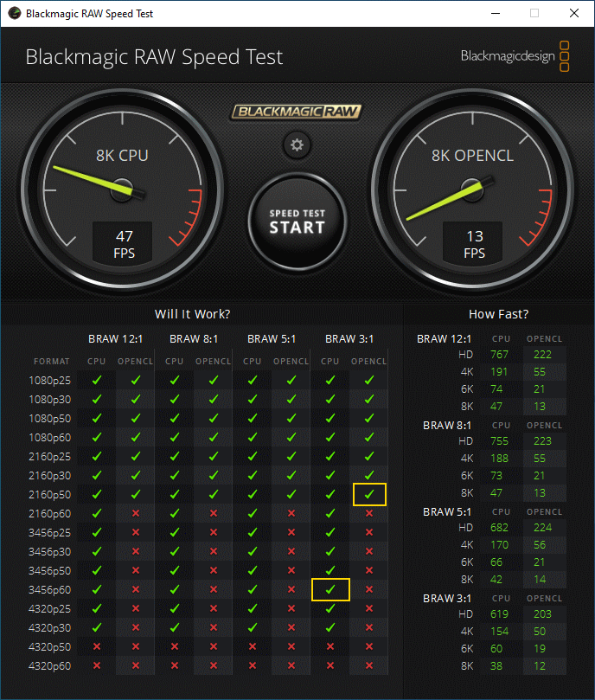Click BRAW 8:1 HD CPU value 755
The image size is (595, 700).
499,441
